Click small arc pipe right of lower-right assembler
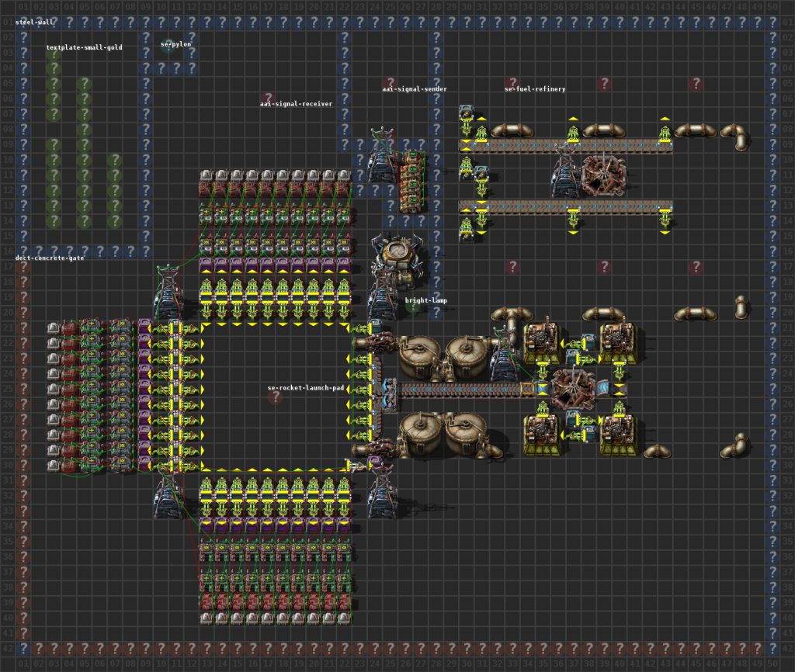Screen dimensions: 795x672 pyautogui.click(x=658, y=451)
